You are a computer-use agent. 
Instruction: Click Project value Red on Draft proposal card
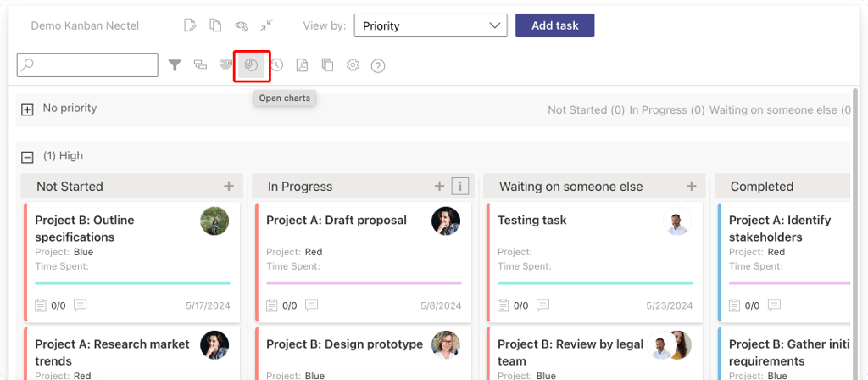pos(314,252)
